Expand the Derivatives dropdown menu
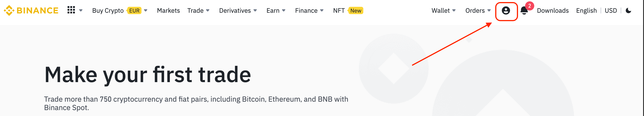 coord(238,10)
